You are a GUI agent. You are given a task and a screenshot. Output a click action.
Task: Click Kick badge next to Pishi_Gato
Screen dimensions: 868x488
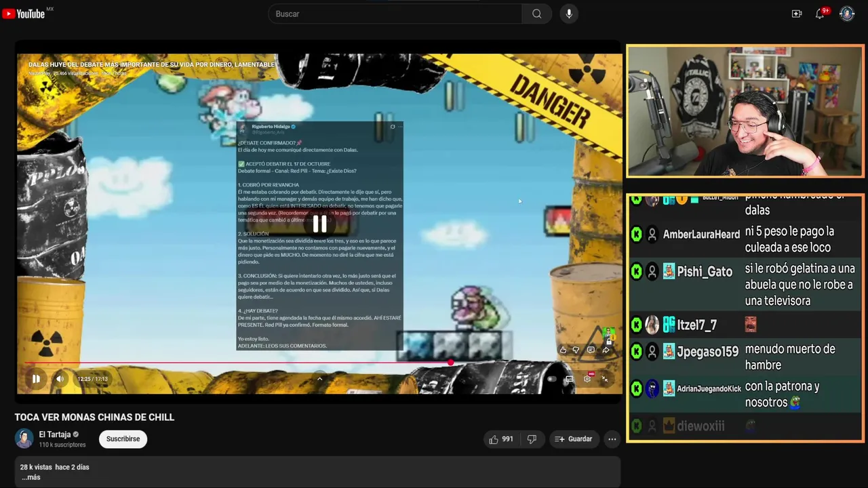click(x=636, y=272)
